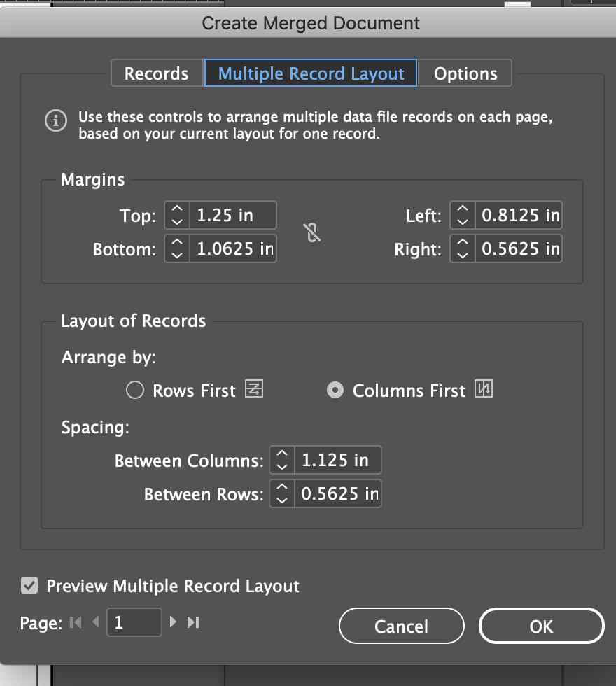Go to previous page using the back arrow
Viewport: 616px width, 686px height.
(x=97, y=622)
